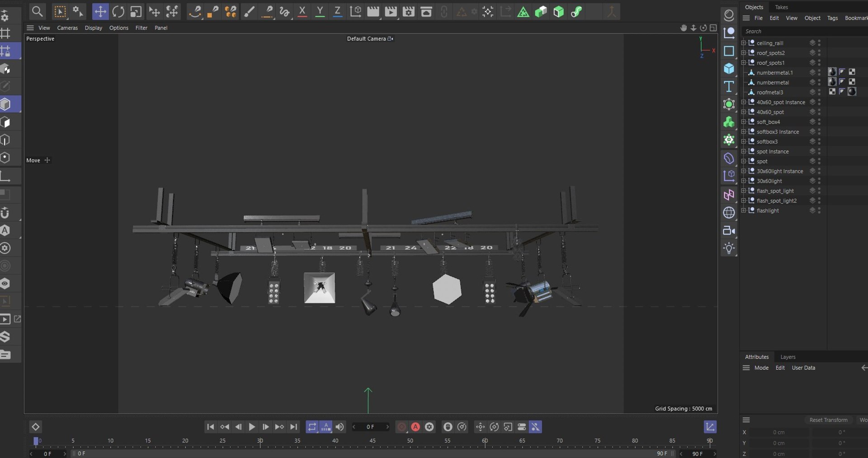Click the Cube primitive icon
868x458 pixels.
tap(729, 68)
